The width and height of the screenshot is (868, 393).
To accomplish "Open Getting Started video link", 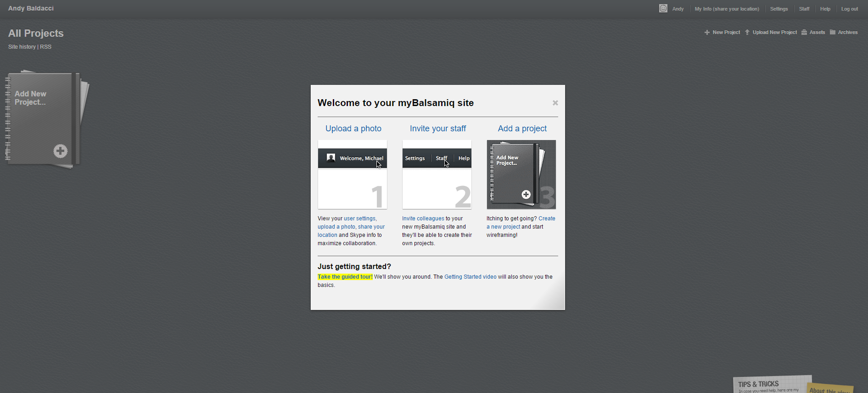I will pyautogui.click(x=470, y=277).
